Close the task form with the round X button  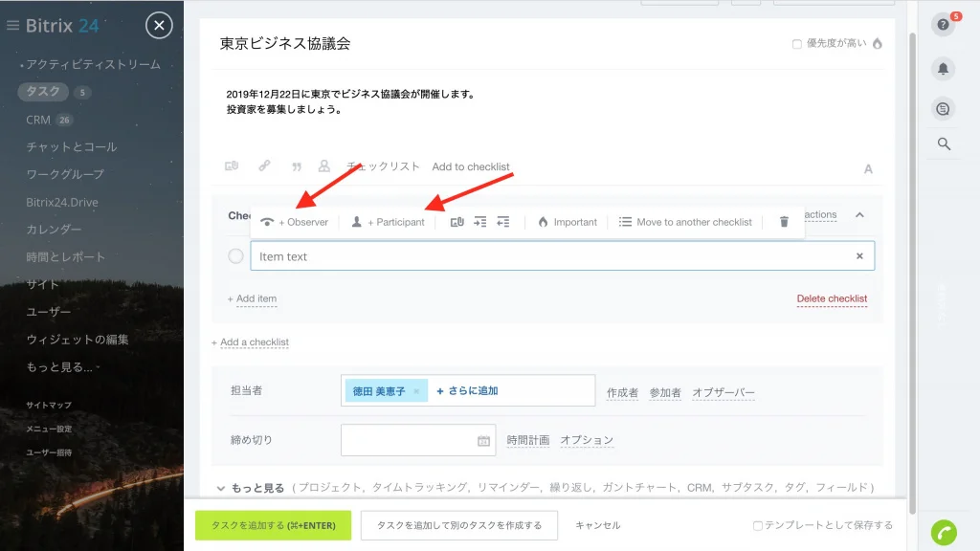pyautogui.click(x=160, y=26)
